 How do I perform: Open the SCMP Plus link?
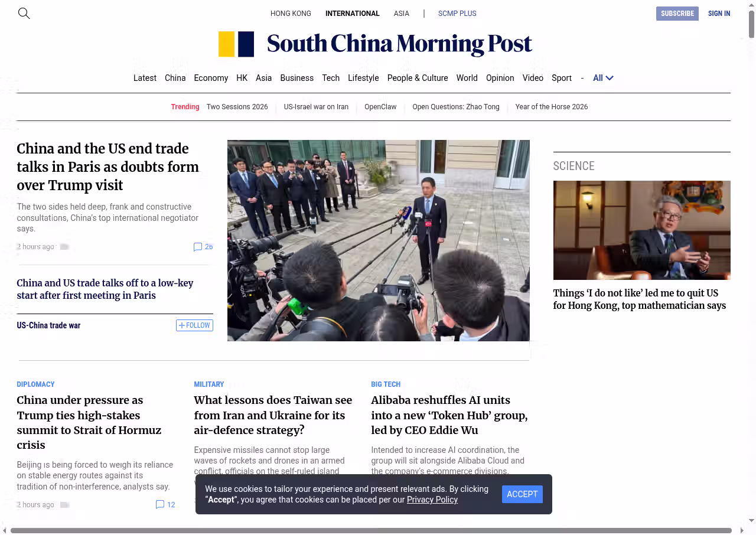pos(457,14)
